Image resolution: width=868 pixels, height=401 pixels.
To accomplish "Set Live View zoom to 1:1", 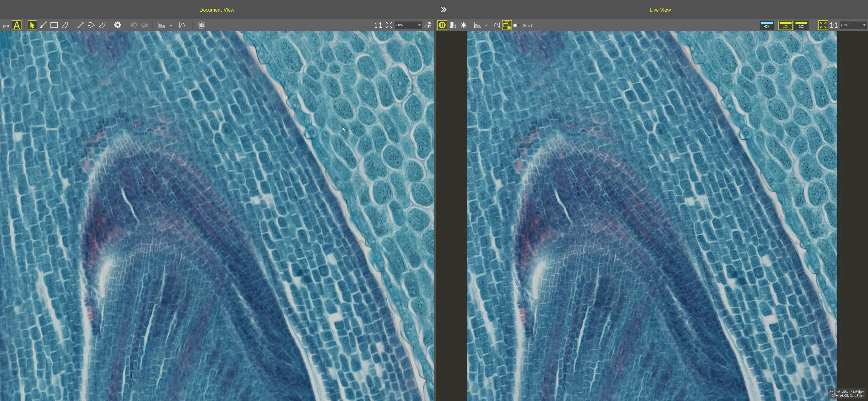I will click(x=834, y=25).
